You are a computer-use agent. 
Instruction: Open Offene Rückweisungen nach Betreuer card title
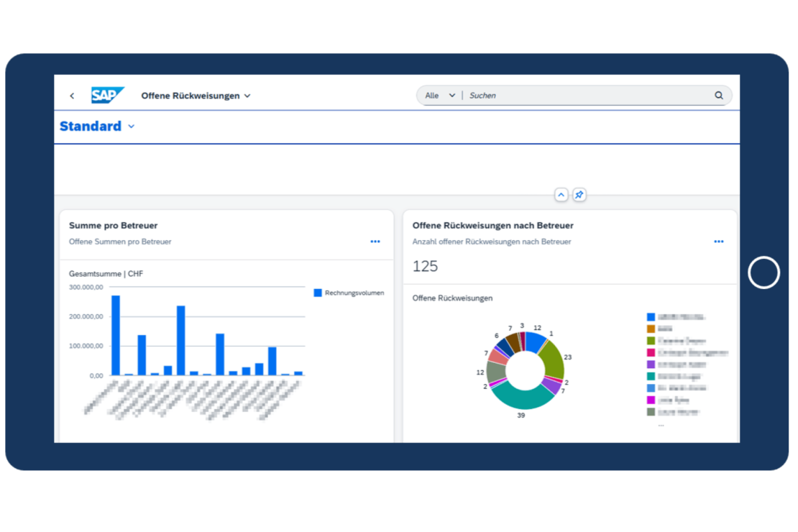492,226
